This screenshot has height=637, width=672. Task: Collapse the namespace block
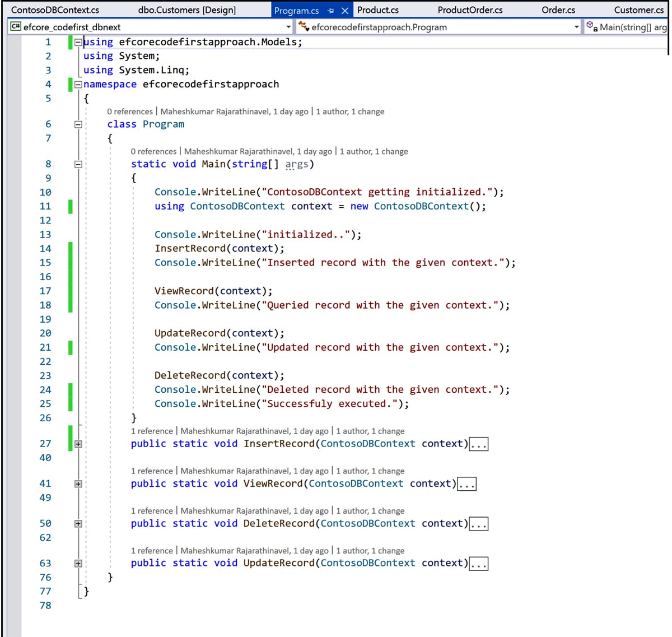pyautogui.click(x=78, y=85)
